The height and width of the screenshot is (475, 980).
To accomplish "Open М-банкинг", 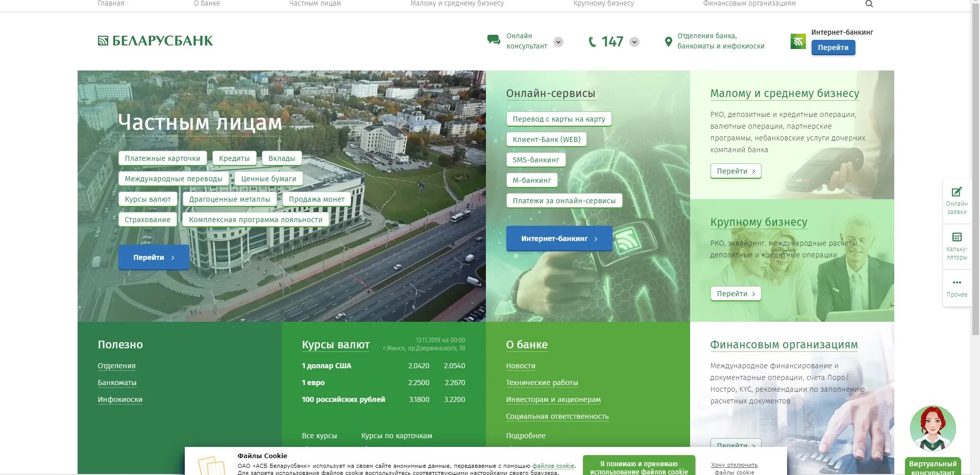I will (x=532, y=180).
